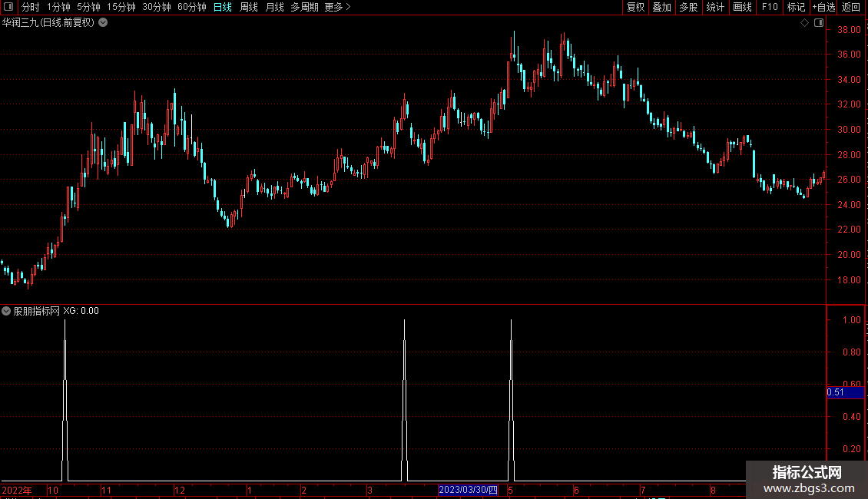
Task: Click the 叠加 overlay button
Action: pos(661,7)
